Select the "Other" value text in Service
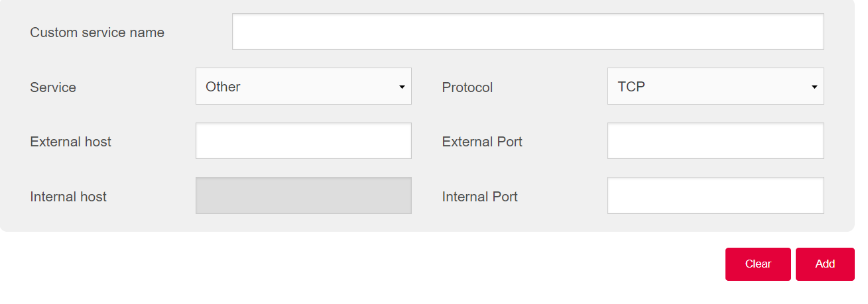Image resolution: width=868 pixels, height=304 pixels. coord(223,87)
